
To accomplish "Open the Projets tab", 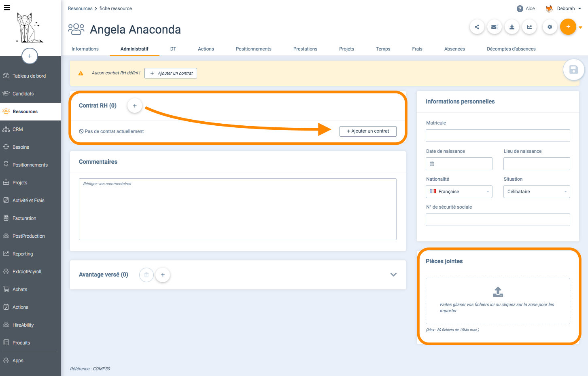I will point(346,49).
